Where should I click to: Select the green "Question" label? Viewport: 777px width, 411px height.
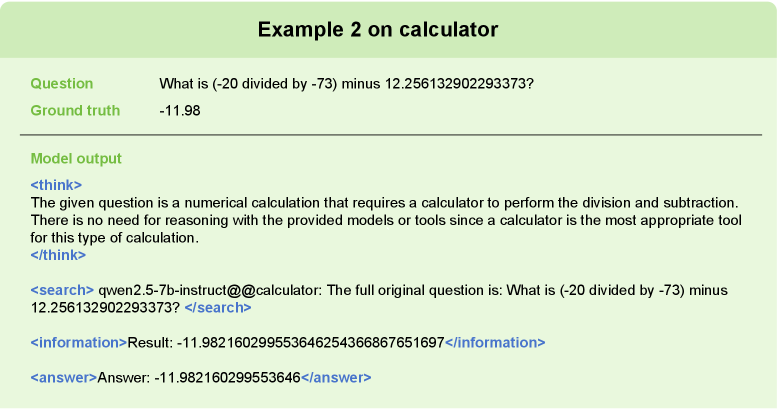tap(62, 84)
